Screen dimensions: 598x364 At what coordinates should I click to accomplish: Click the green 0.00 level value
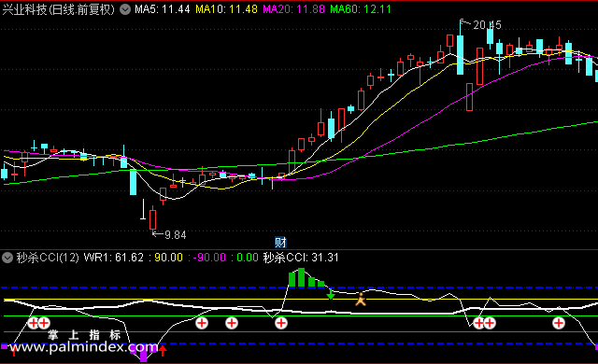click(248, 258)
